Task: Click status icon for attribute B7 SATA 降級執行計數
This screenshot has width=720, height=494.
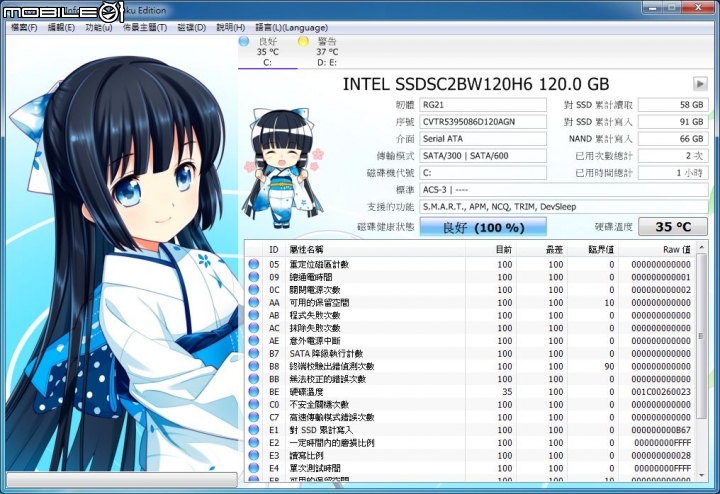Action: click(x=253, y=354)
